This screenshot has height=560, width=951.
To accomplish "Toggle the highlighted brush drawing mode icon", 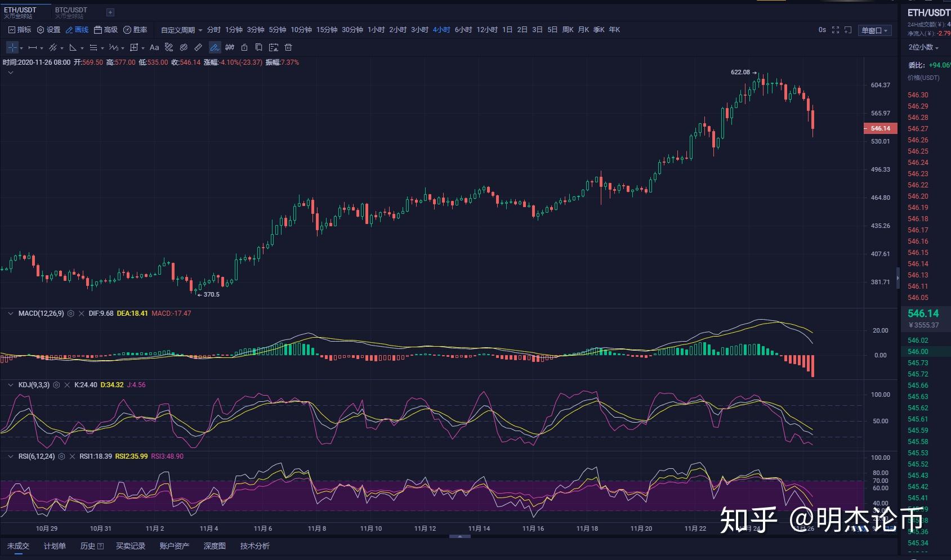I will point(215,48).
